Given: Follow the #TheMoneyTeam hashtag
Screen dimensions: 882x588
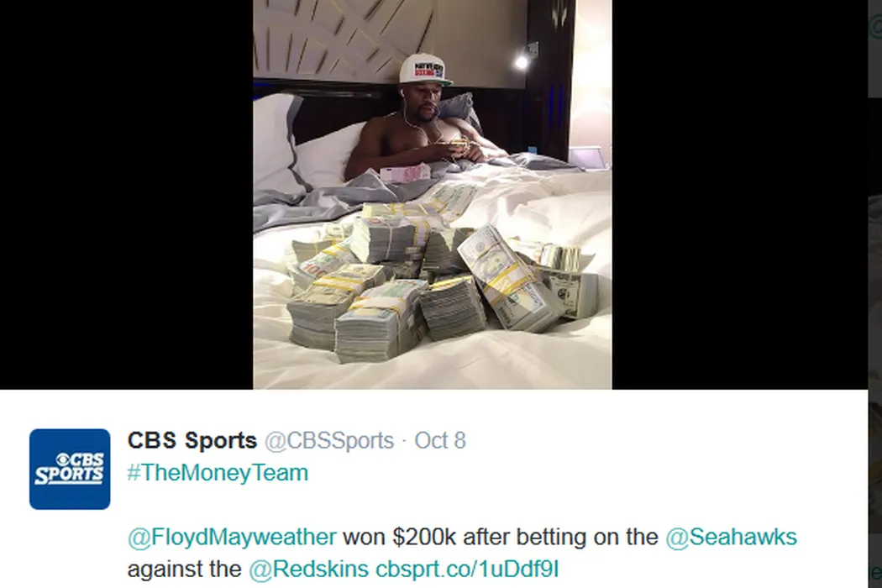Looking at the screenshot, I should point(218,473).
